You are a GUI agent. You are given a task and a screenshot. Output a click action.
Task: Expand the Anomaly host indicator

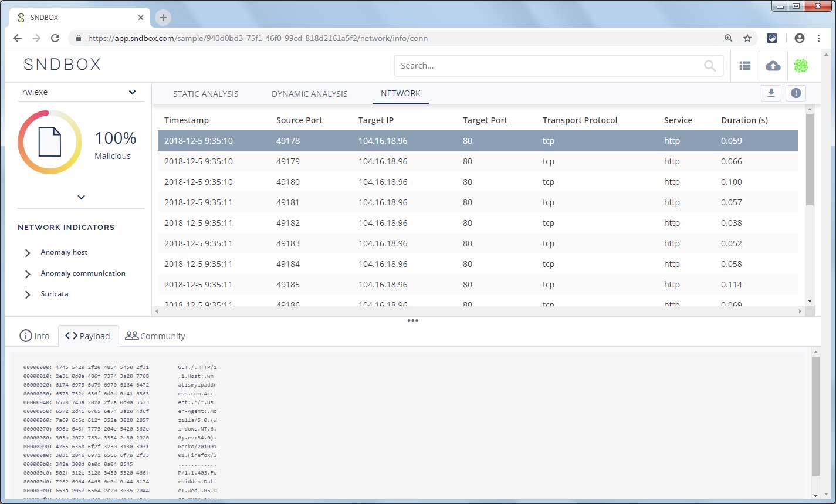pos(28,253)
